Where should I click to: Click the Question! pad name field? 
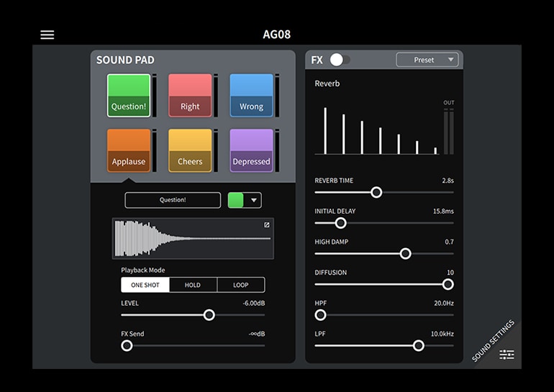click(173, 200)
